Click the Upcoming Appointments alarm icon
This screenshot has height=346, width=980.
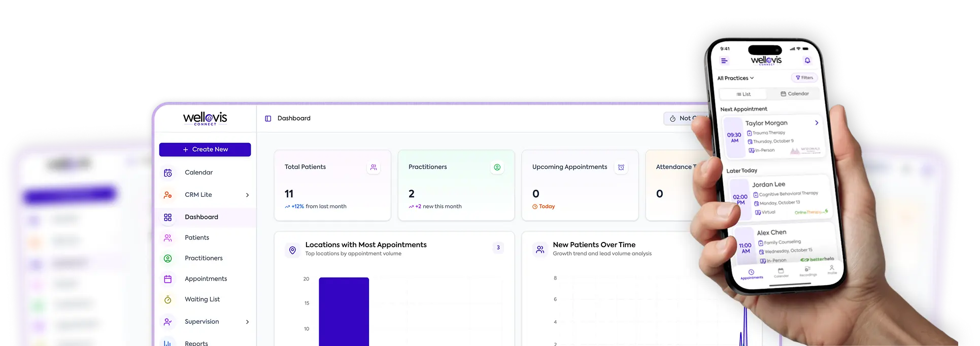click(x=621, y=167)
